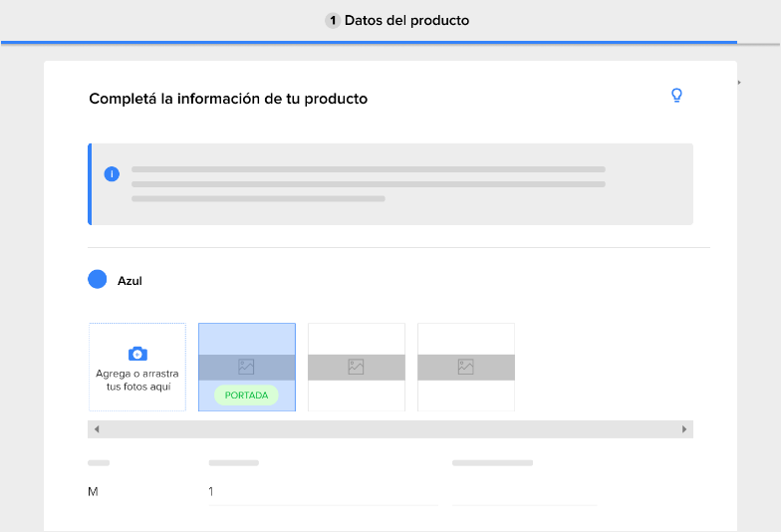Click the right arrow of the photo scrollbar

684,428
